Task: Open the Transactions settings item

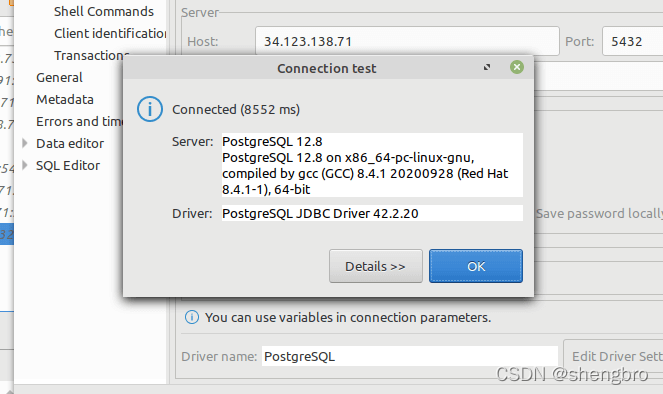Action: (x=91, y=55)
